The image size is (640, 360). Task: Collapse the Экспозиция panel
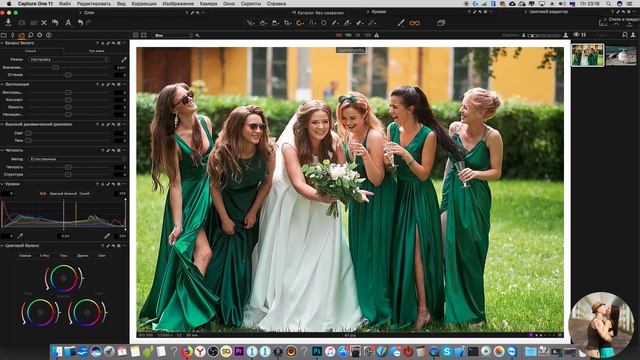click(2, 84)
